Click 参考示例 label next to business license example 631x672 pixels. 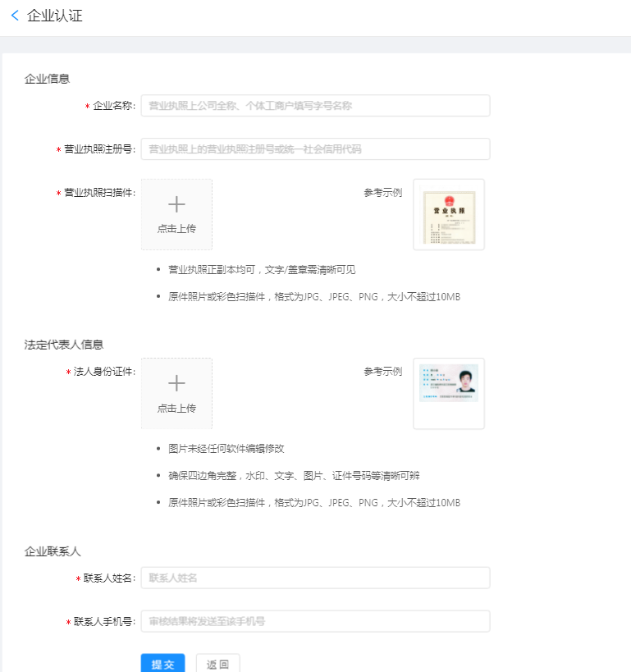pyautogui.click(x=383, y=193)
